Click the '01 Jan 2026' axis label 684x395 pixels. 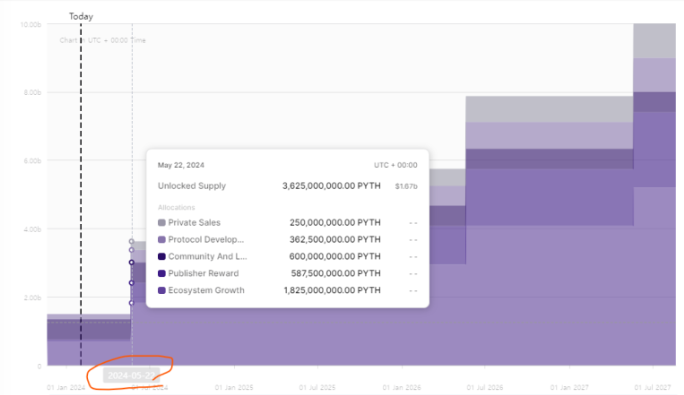coord(402,388)
